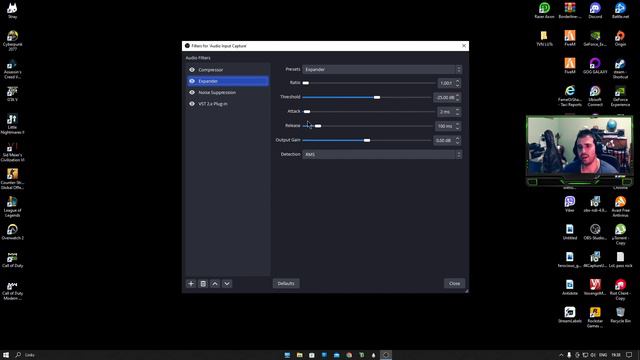Open the Origin desktop icon
This screenshot has width=640, height=360.
[620, 38]
